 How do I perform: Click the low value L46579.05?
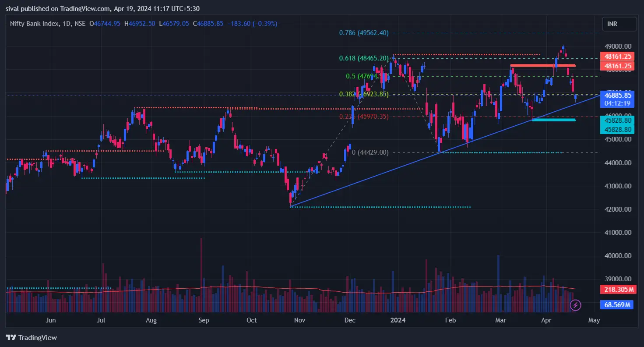point(174,24)
